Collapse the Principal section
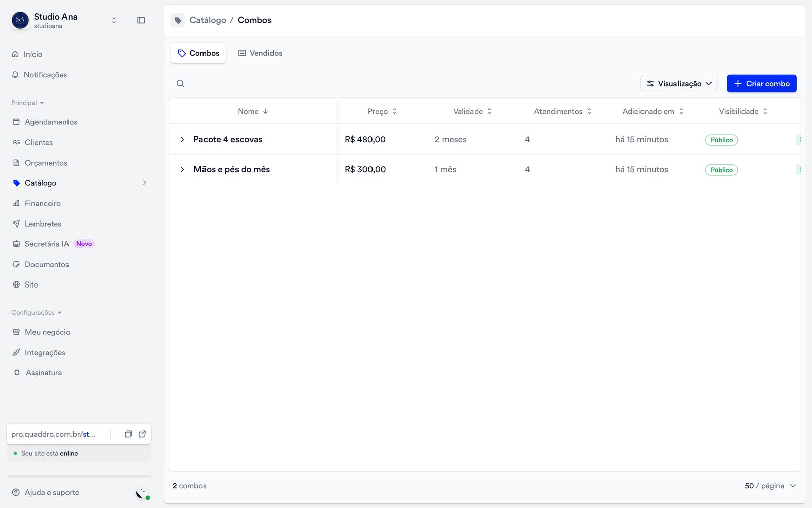 (x=27, y=103)
